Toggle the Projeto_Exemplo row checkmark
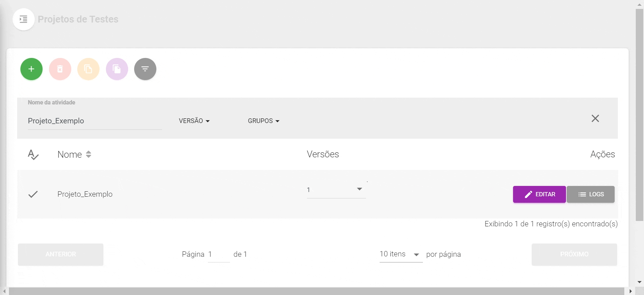 coord(33,194)
